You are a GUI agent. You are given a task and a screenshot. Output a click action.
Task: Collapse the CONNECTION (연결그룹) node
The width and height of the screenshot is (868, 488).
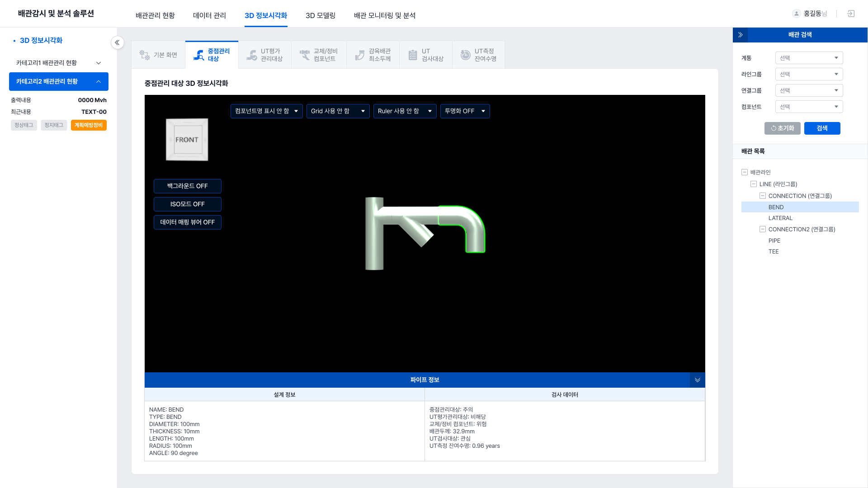point(763,196)
